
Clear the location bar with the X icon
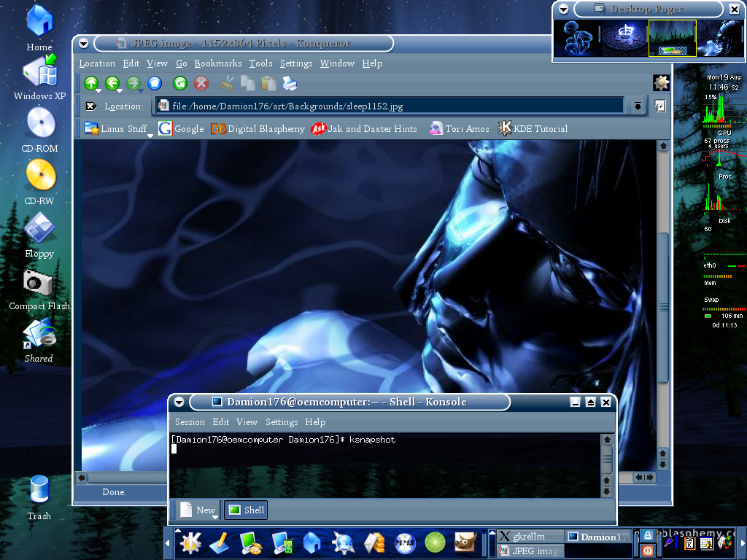[90, 106]
